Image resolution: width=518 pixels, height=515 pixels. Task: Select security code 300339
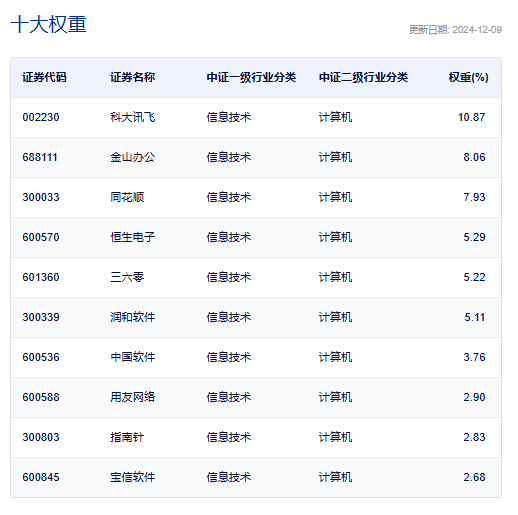(x=41, y=317)
